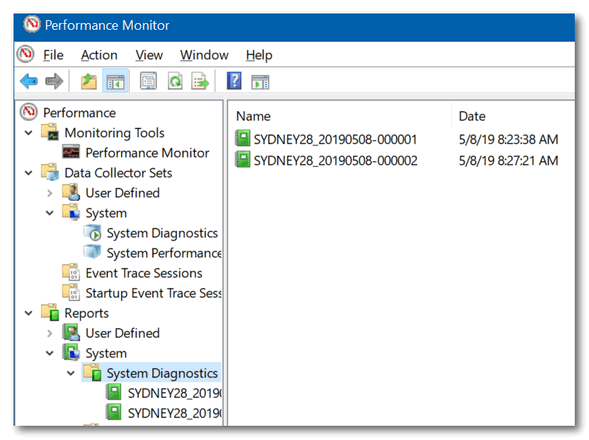The height and width of the screenshot is (440, 589).
Task: Open report SYDNEY28_20190508-000001 in list
Action: [x=335, y=139]
